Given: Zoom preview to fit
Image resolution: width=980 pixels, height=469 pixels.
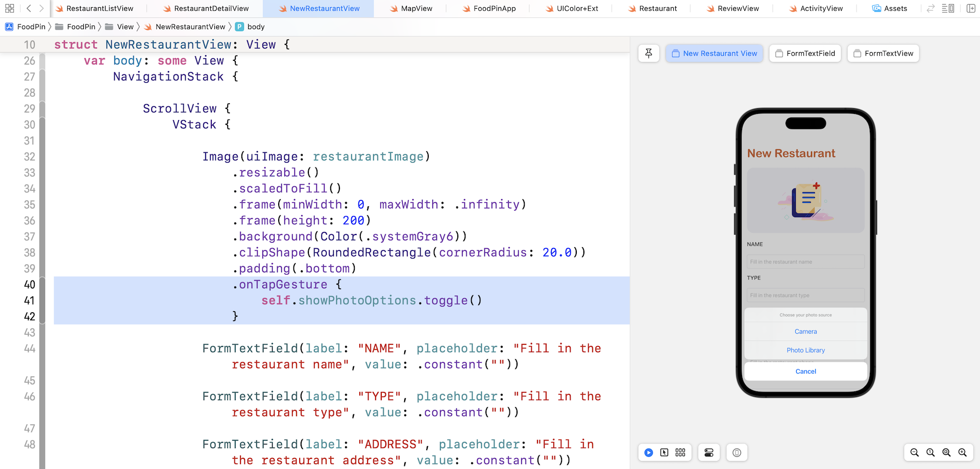Looking at the screenshot, I should tap(946, 453).
